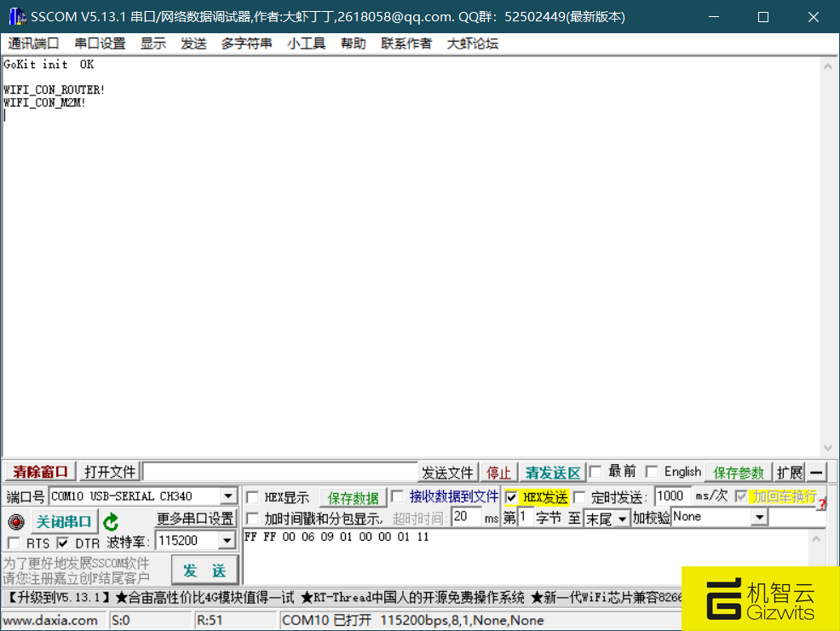Enable the 定时发送 checkbox
Viewport: 840px width, 631px height.
point(579,497)
